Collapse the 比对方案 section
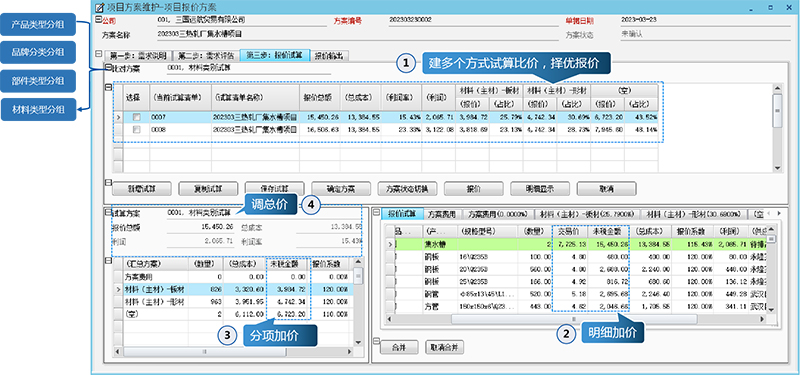 pyautogui.click(x=108, y=67)
